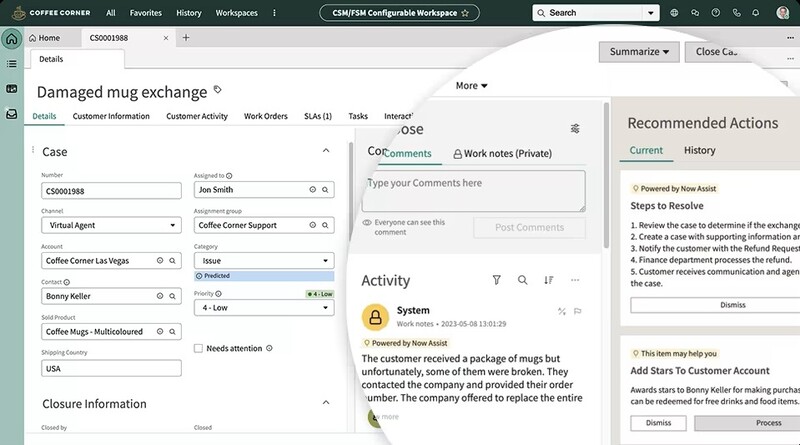Search within the Activity stream
Image resolution: width=800 pixels, height=445 pixels.
coord(522,281)
